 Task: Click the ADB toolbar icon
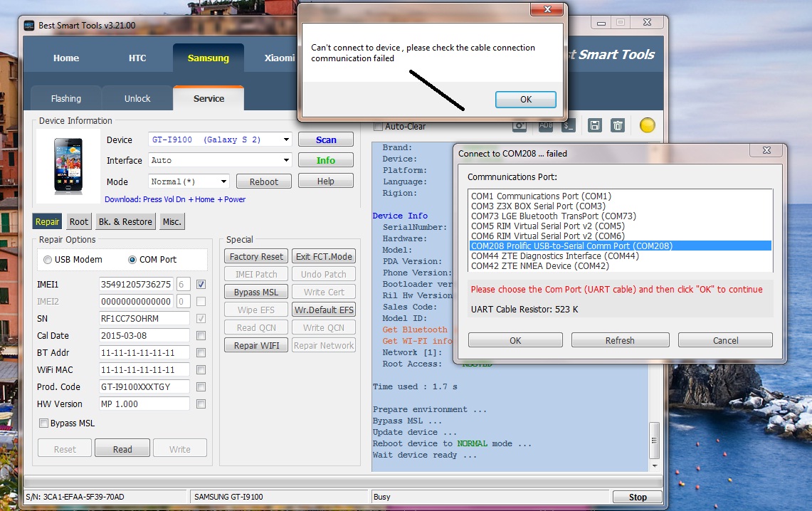pyautogui.click(x=545, y=126)
